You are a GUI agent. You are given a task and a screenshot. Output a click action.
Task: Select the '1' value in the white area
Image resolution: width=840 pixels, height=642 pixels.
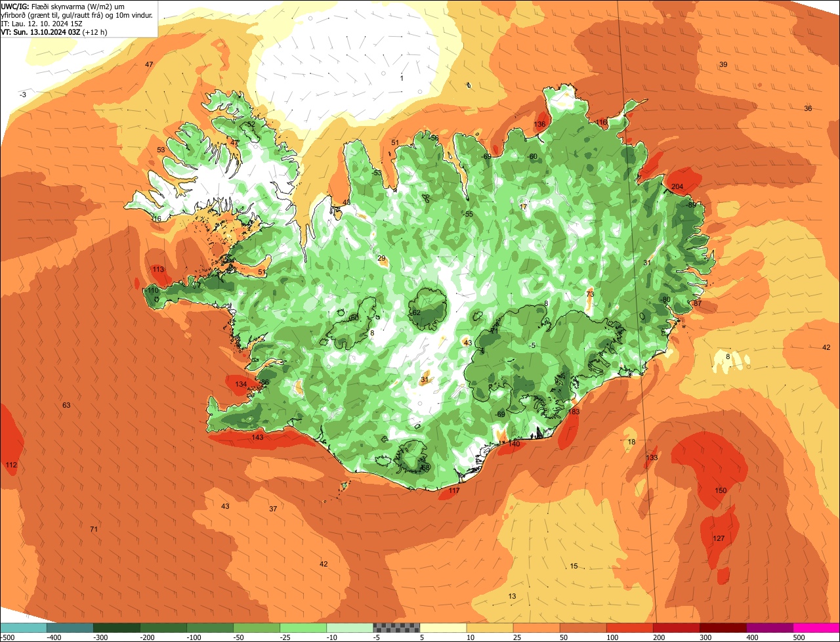pos(402,78)
